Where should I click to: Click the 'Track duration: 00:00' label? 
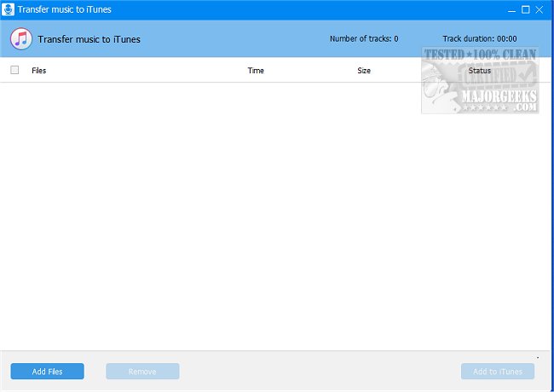coord(480,39)
